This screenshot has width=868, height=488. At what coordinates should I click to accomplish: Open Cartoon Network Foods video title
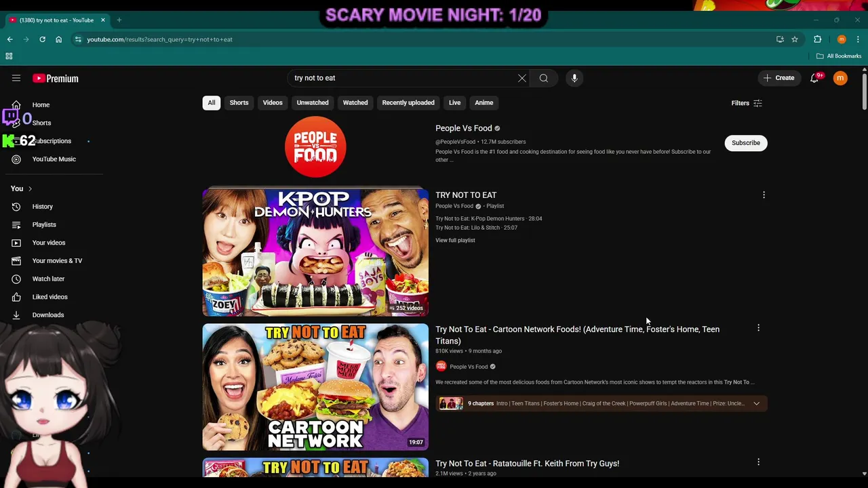(x=577, y=335)
